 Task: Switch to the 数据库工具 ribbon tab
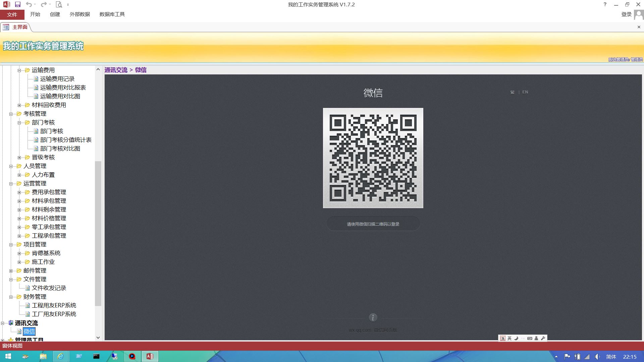(112, 14)
